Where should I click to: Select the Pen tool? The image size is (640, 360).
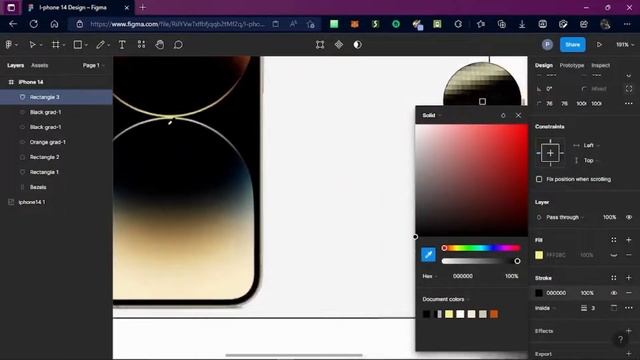click(100, 45)
